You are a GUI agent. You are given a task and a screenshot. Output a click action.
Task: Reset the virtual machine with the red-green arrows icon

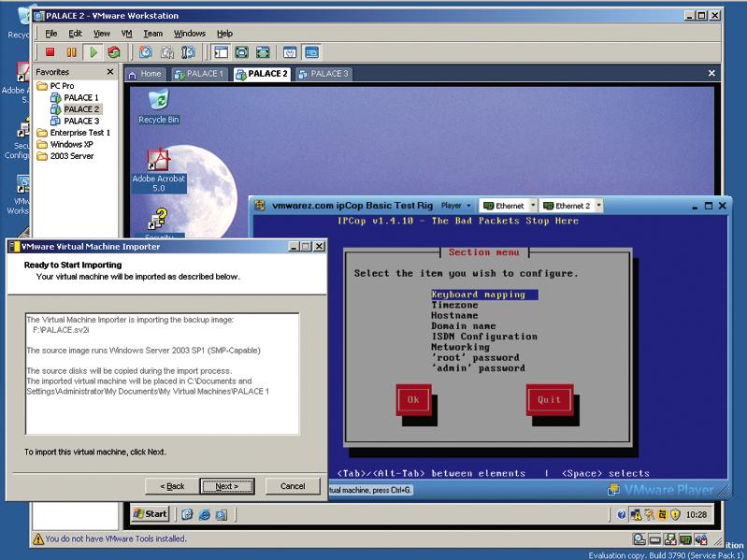coord(113,52)
